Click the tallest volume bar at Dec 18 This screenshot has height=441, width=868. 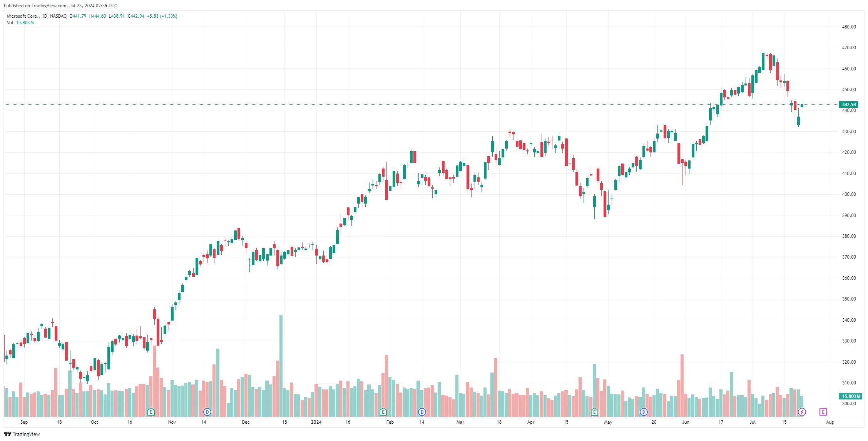tap(281, 366)
